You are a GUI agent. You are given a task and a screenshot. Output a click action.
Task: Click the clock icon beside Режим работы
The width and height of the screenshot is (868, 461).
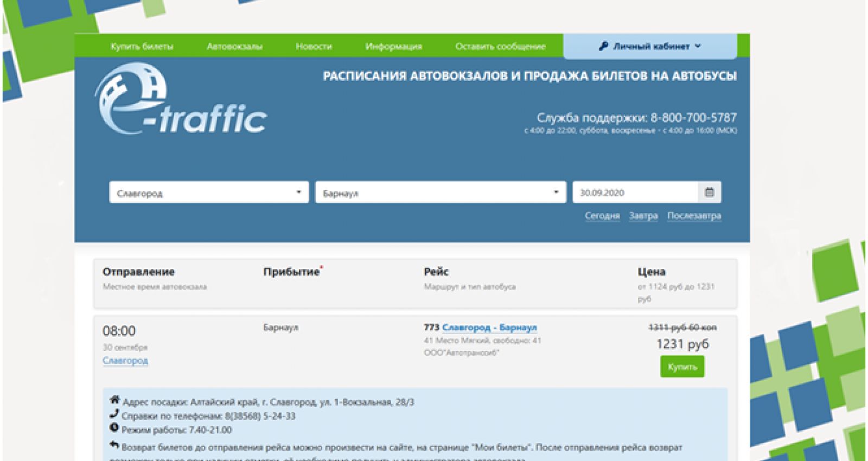click(x=114, y=428)
